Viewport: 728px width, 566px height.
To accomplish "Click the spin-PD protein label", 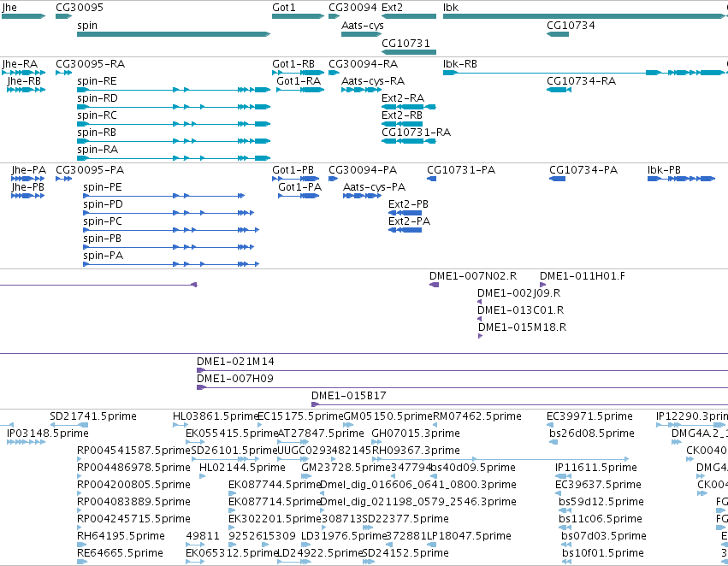I will (x=103, y=204).
